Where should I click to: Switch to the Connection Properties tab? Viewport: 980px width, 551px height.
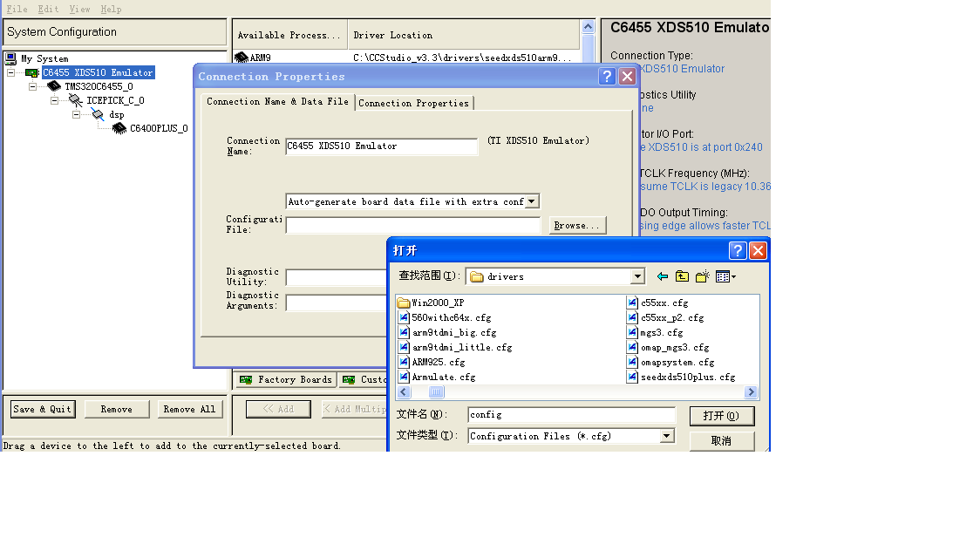click(x=414, y=103)
